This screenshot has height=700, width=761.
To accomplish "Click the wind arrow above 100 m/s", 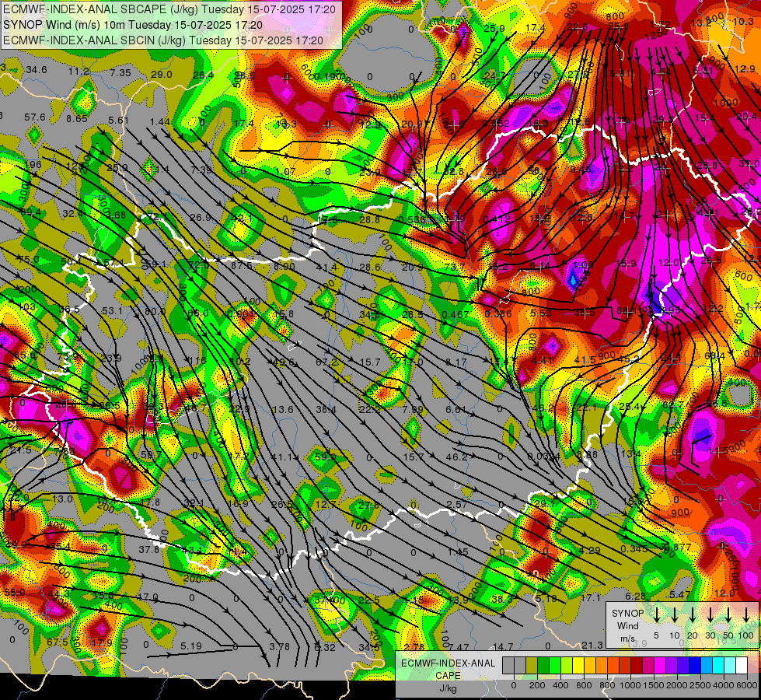I will (x=746, y=614).
